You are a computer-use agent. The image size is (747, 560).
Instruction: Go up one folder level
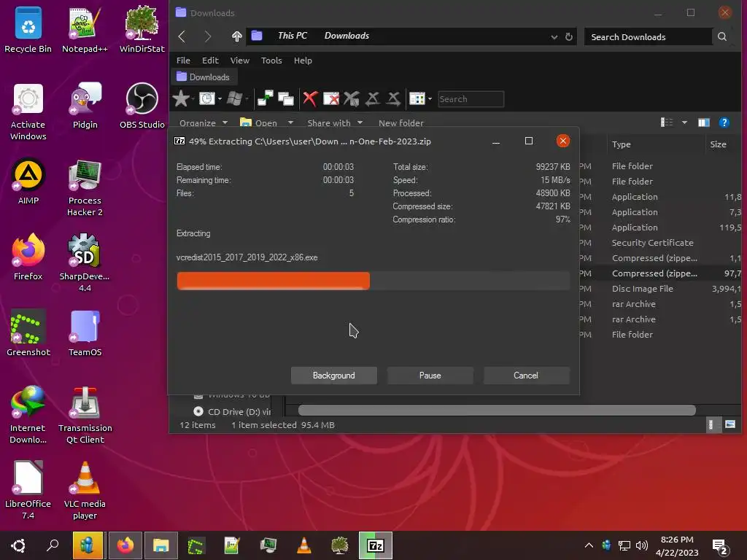[236, 36]
